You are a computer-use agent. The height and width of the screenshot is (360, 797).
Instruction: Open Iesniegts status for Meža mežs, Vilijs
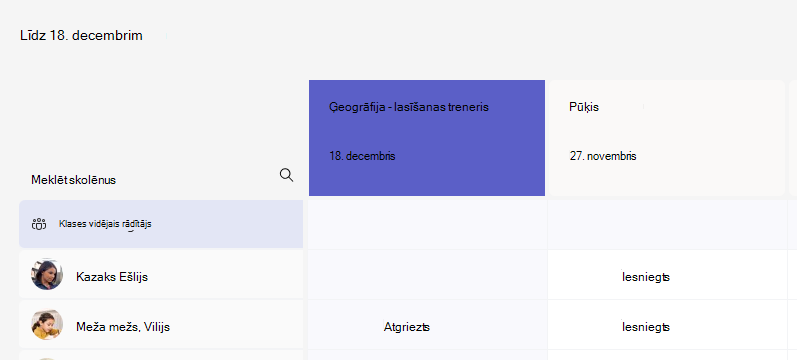coord(646,327)
